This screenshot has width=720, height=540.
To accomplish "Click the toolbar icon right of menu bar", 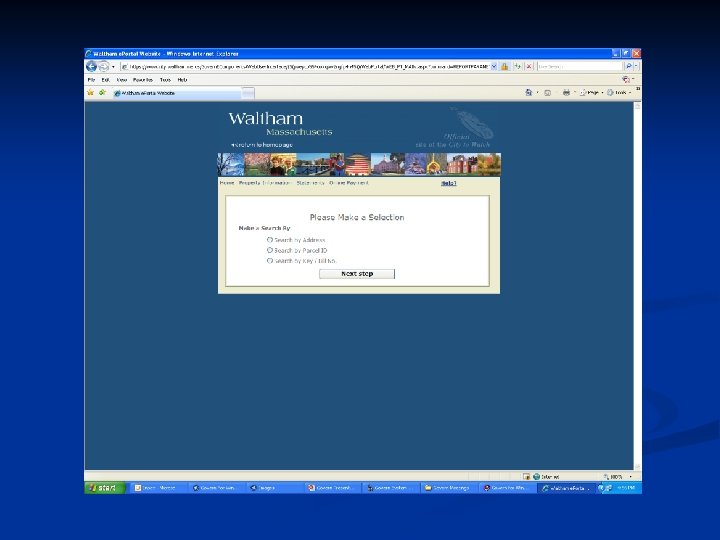I will pos(626,80).
